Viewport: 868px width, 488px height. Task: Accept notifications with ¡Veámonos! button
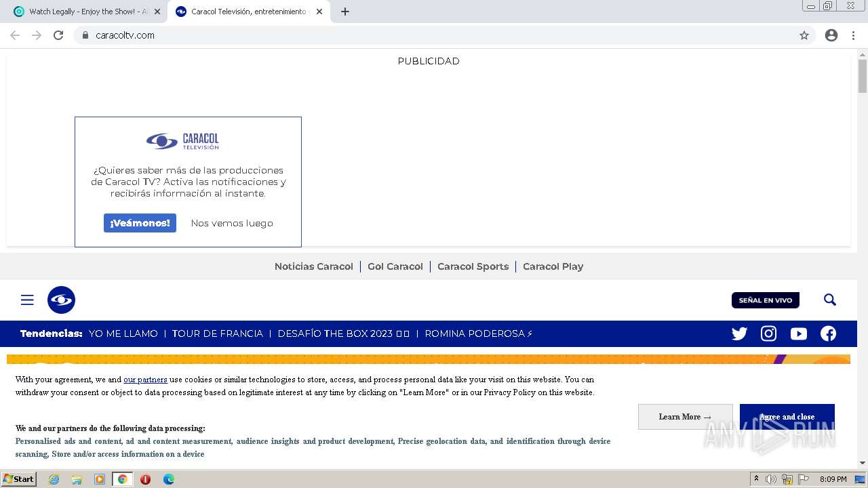(140, 223)
